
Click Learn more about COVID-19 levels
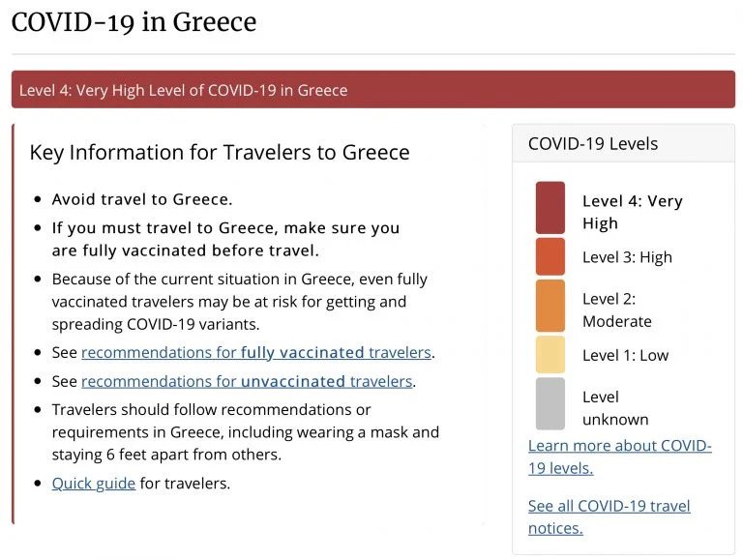[619, 457]
